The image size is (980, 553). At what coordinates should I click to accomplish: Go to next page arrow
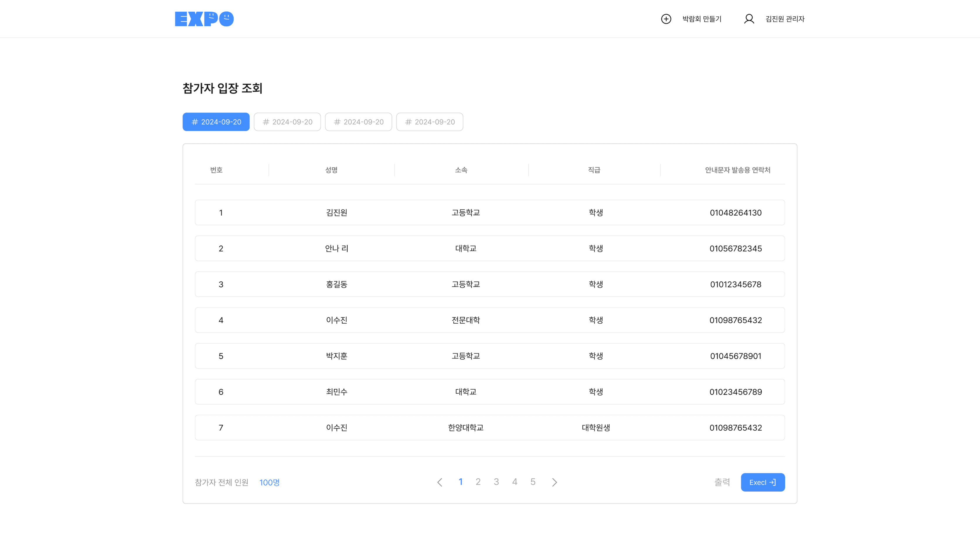554,482
